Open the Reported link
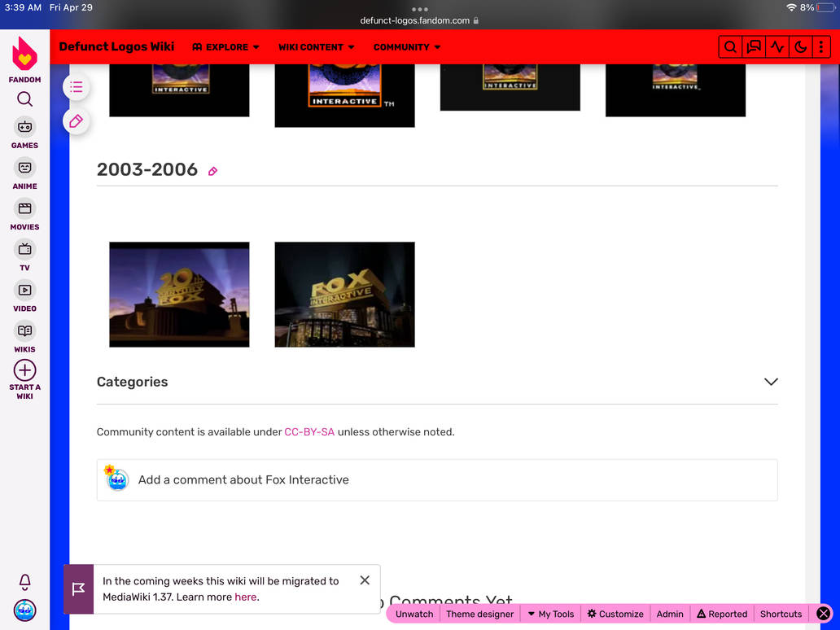 (x=722, y=614)
